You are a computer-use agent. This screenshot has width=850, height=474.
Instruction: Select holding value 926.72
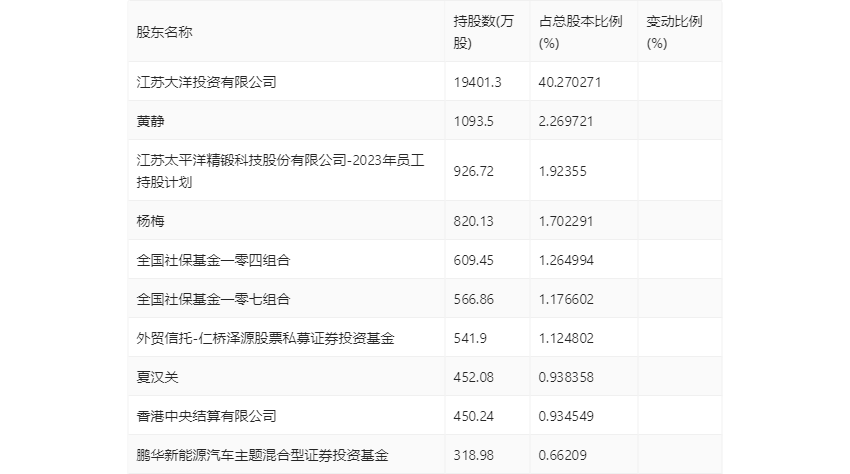pyautogui.click(x=473, y=171)
